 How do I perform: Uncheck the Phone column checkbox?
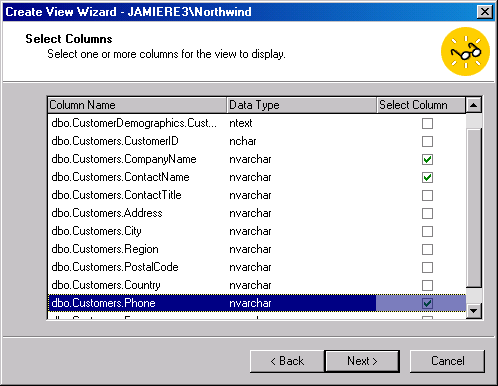(x=427, y=303)
